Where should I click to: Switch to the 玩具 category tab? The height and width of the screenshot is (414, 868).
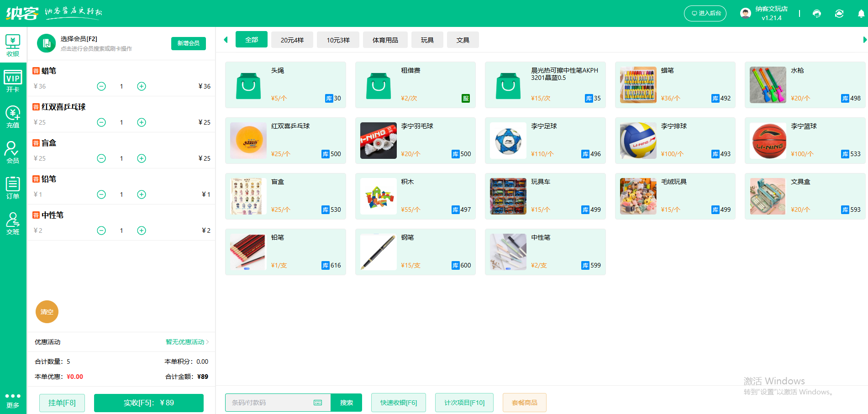coord(427,40)
